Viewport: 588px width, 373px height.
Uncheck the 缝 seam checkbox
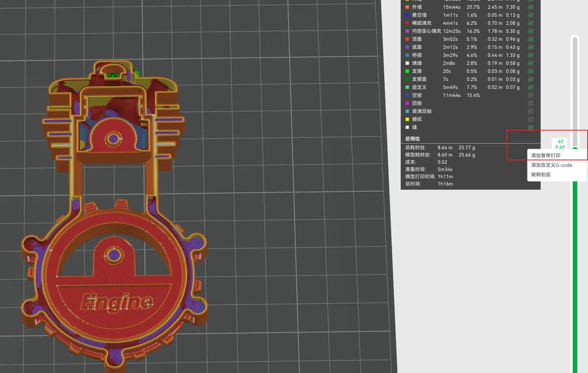tap(530, 127)
